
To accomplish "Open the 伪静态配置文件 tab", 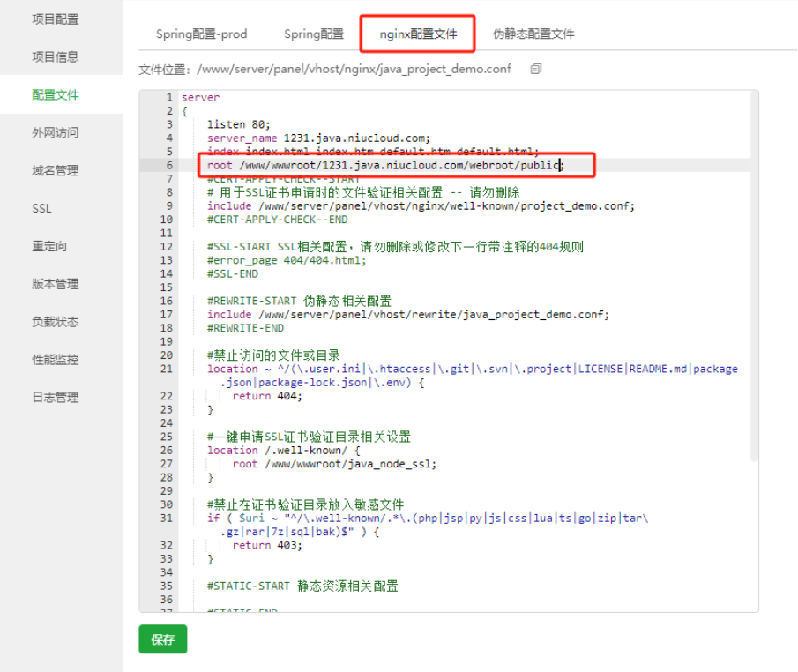I will pyautogui.click(x=533, y=34).
